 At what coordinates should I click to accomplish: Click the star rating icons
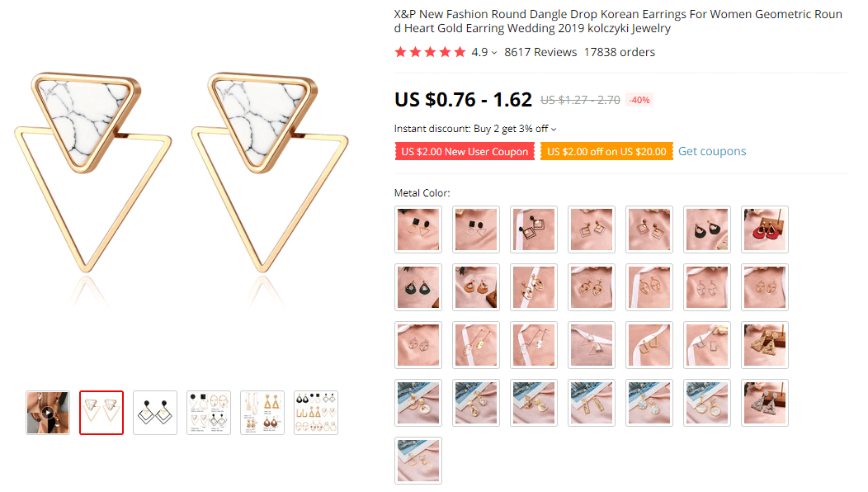point(430,52)
